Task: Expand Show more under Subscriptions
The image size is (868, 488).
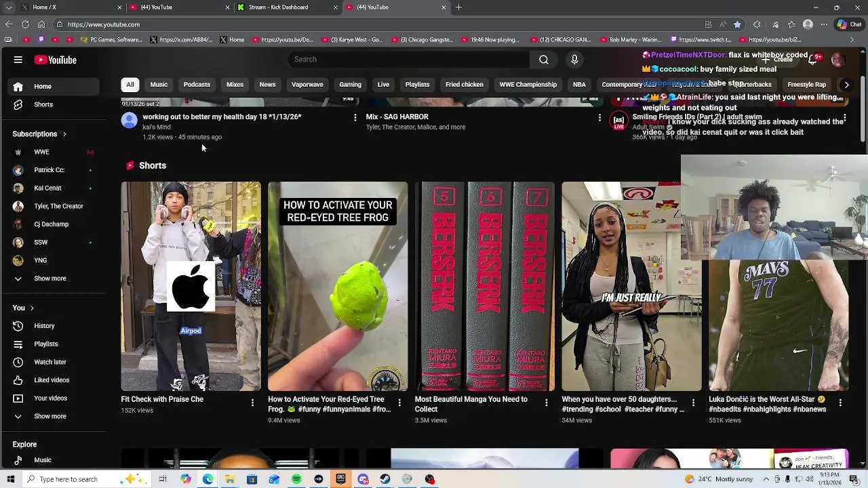Action: (53, 279)
